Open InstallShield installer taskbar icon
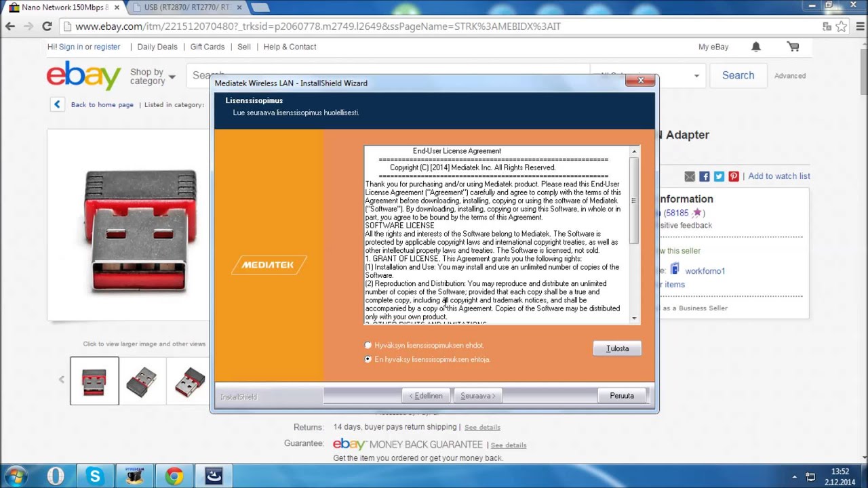 coord(214,476)
